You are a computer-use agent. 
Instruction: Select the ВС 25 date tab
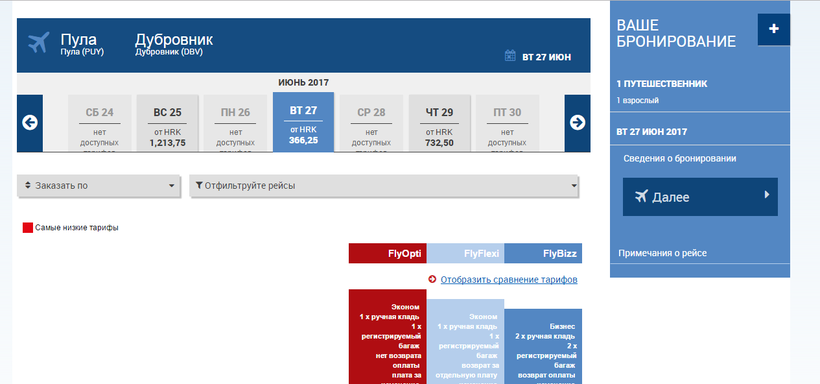[167, 123]
